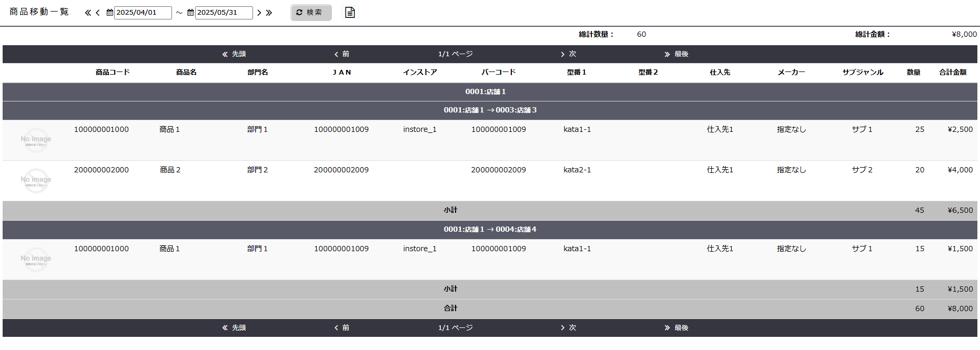The image size is (980, 350).
Task: Go to 先頭 in bottom pager
Action: [234, 328]
